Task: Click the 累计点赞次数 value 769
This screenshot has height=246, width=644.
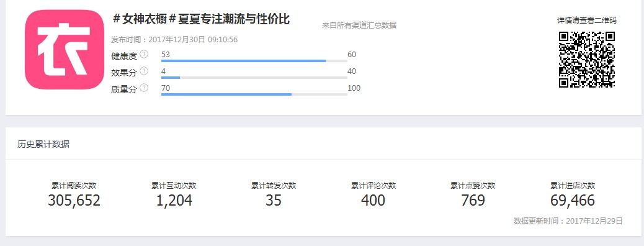Action: click(x=473, y=200)
